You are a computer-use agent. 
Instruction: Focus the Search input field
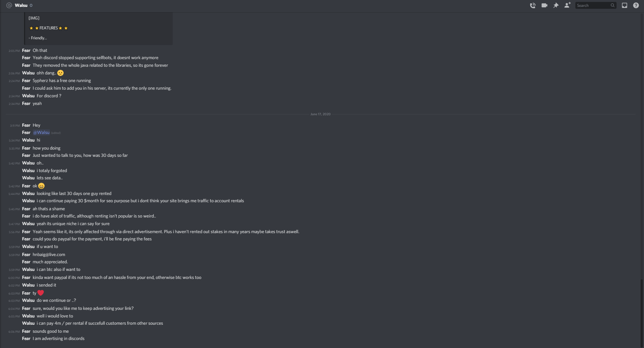pyautogui.click(x=592, y=5)
